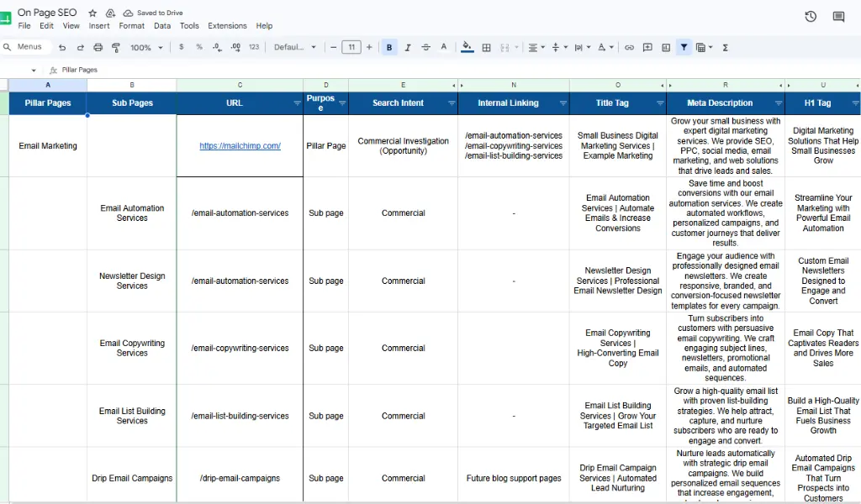The width and height of the screenshot is (861, 504).
Task: Click the merge cells icon
Action: point(504,48)
